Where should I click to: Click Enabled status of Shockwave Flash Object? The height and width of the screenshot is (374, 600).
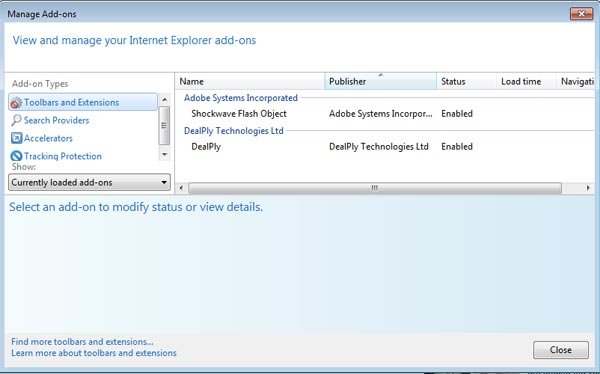[457, 114]
